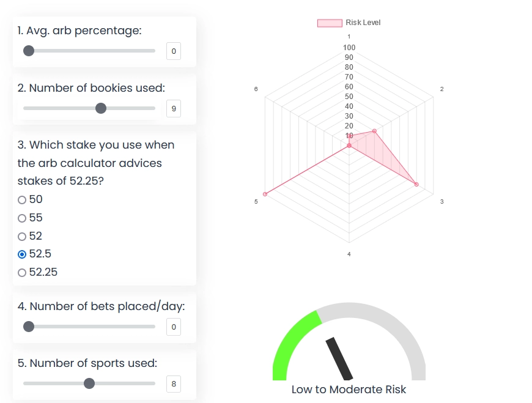
Task: Choose the 52 stake radio option
Action: point(23,237)
